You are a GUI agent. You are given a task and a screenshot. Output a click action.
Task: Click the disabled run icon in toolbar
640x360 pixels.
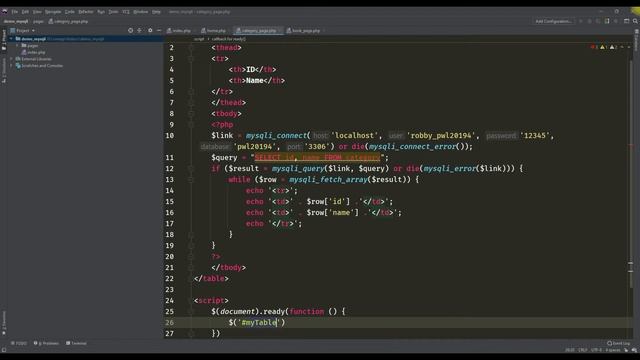581,21
